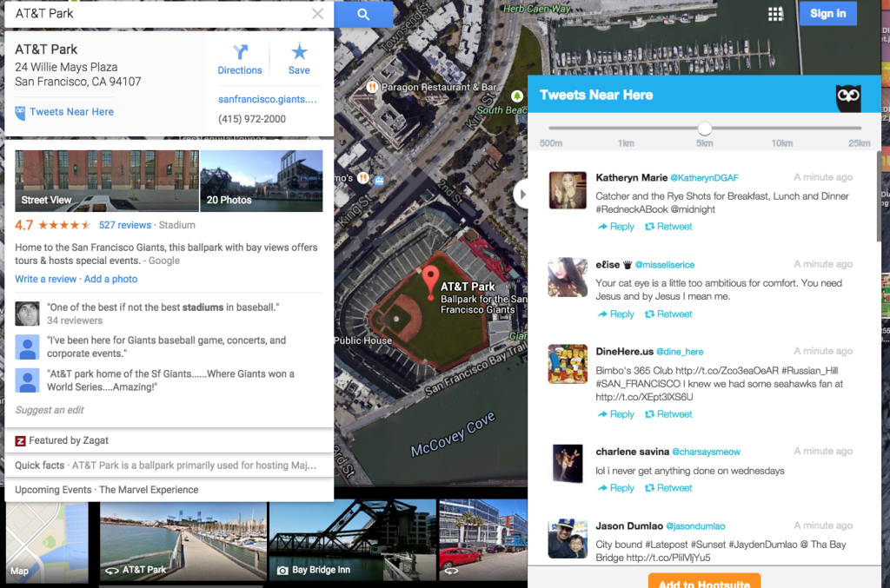Expand the Quick facts row
Image resolution: width=890 pixels, height=588 pixels.
169,466
